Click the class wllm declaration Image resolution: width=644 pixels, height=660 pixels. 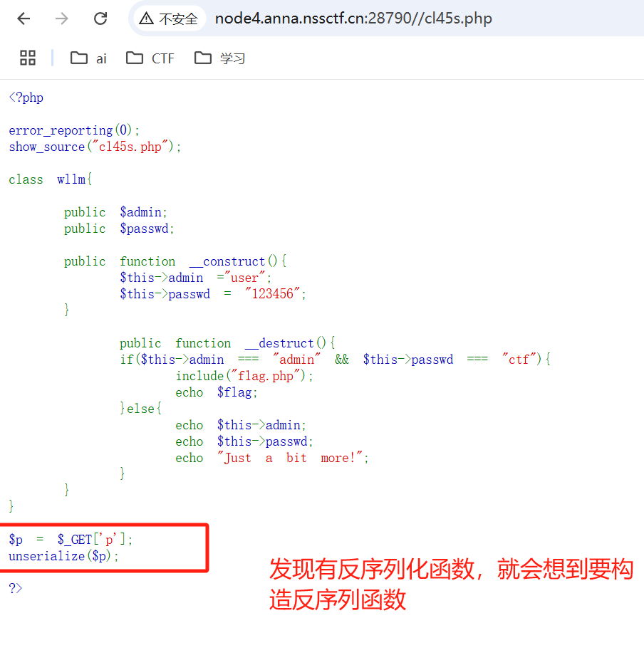[50, 179]
